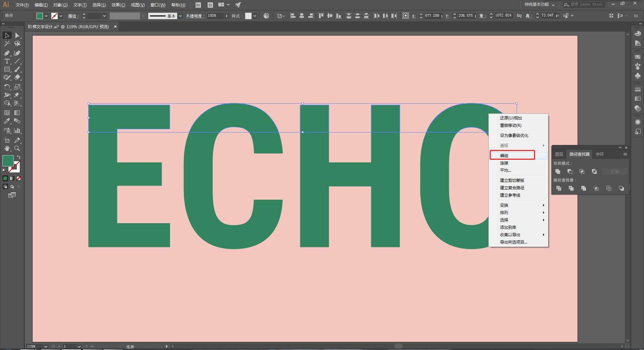
Task: Open the 排列 submenu entry
Action: 519,212
